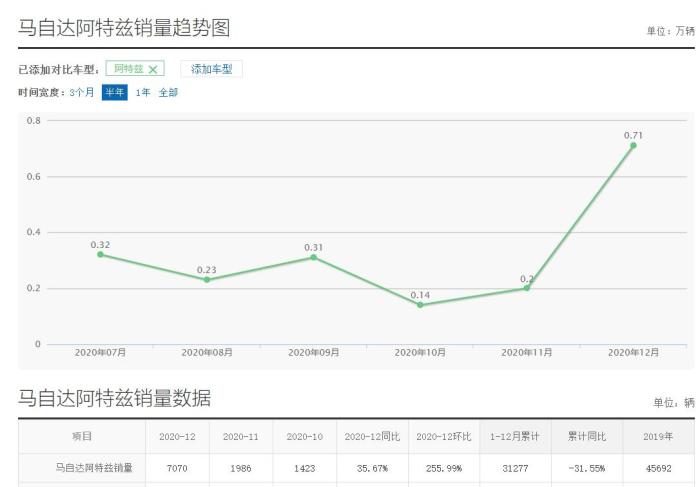Click the 2020-12环比 column header
This screenshot has height=487, width=700.
coord(444,437)
